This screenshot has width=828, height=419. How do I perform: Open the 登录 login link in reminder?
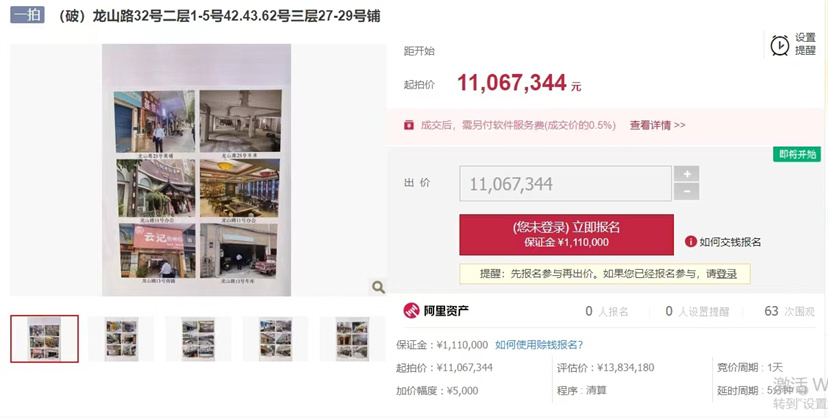(x=727, y=274)
